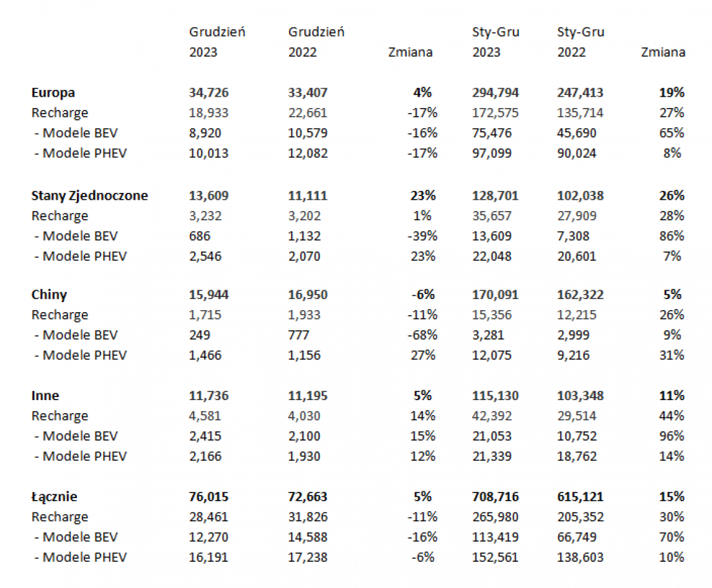This screenshot has width=712, height=588.
Task: Click the Inne row heading
Action: (45, 396)
